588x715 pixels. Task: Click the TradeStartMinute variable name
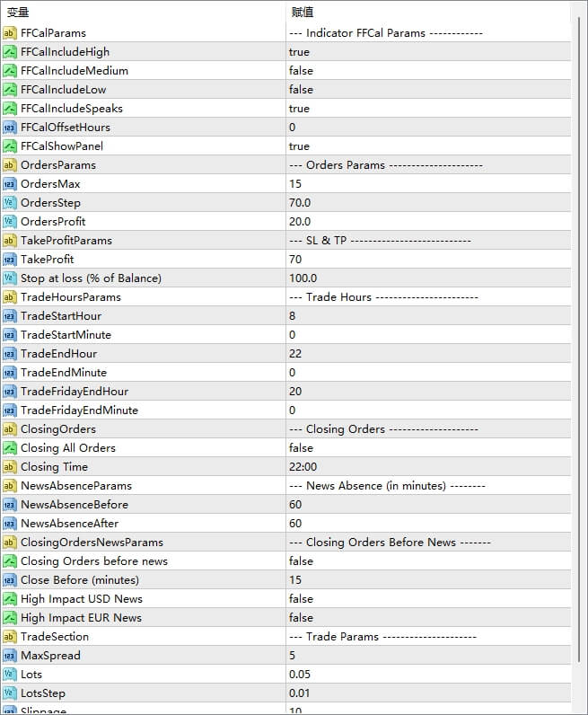click(x=66, y=335)
